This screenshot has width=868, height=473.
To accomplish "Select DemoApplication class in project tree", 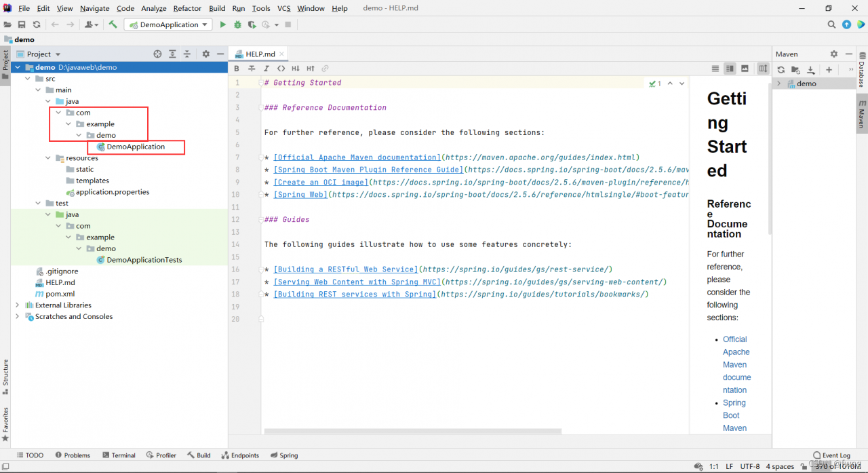I will (136, 147).
